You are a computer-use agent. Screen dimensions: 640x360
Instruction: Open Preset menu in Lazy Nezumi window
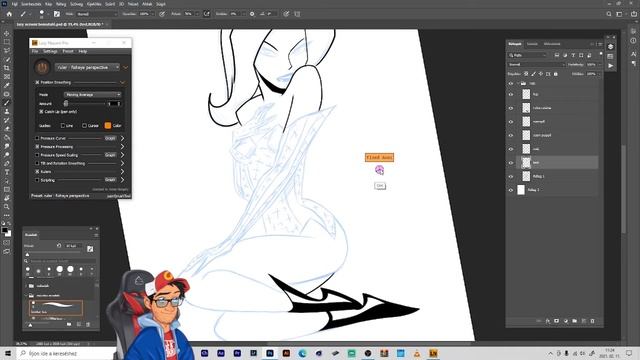point(68,51)
